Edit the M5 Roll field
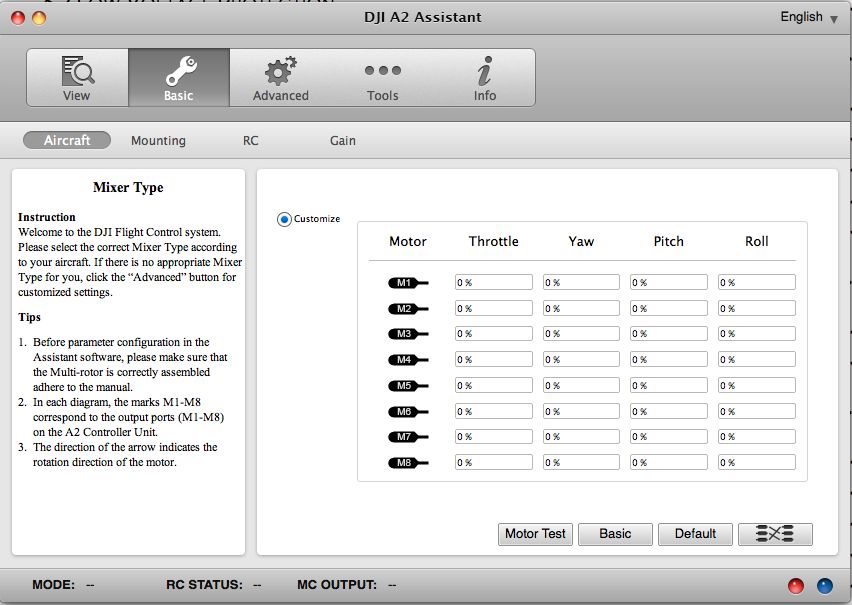The image size is (852, 605). click(757, 385)
